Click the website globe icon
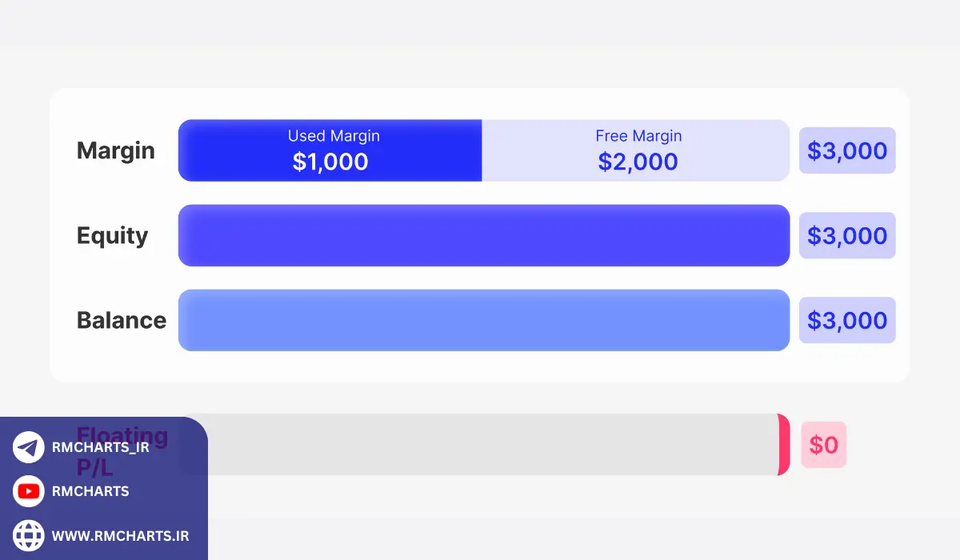Image resolution: width=960 pixels, height=560 pixels. (x=29, y=535)
